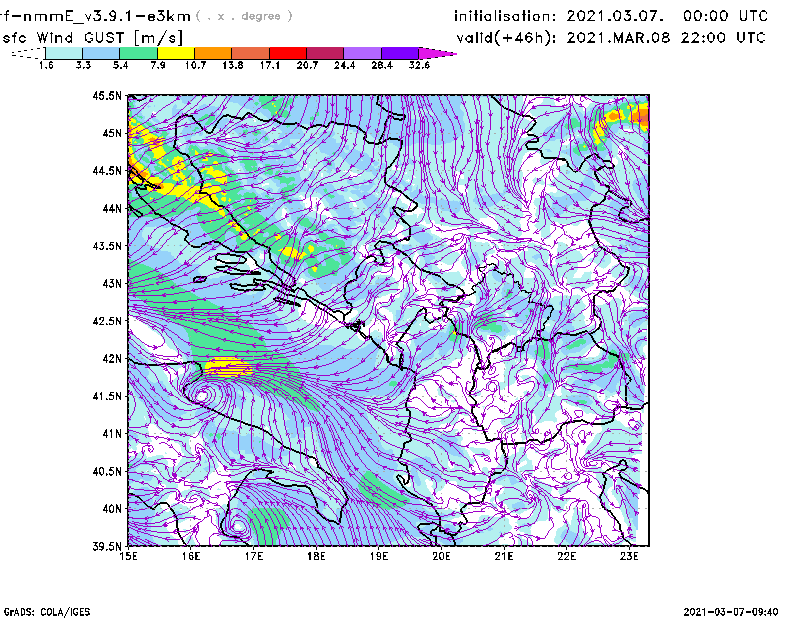800x618 pixels.
Task: Click the '32.6' colorbar value label
Action: [x=419, y=65]
